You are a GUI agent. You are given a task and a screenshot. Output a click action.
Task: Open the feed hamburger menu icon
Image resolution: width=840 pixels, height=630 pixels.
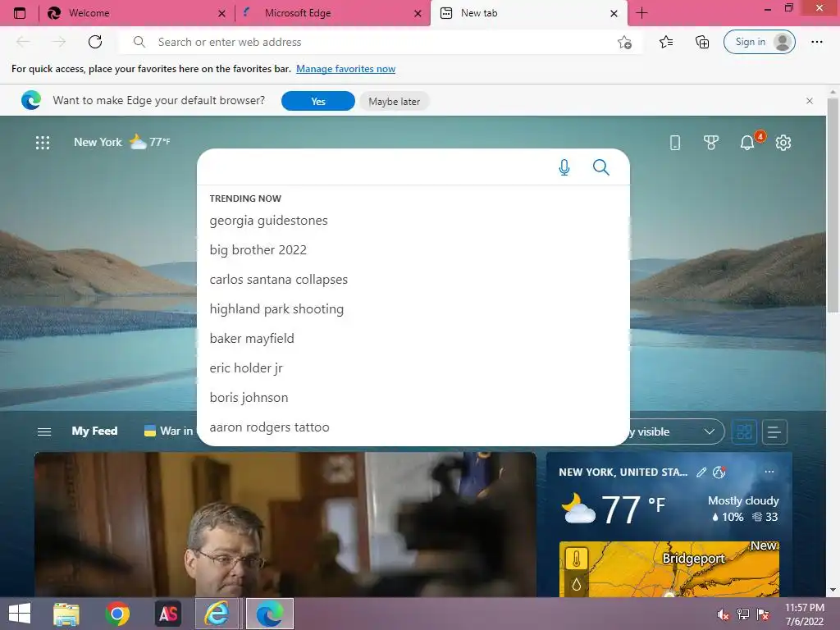(44, 431)
